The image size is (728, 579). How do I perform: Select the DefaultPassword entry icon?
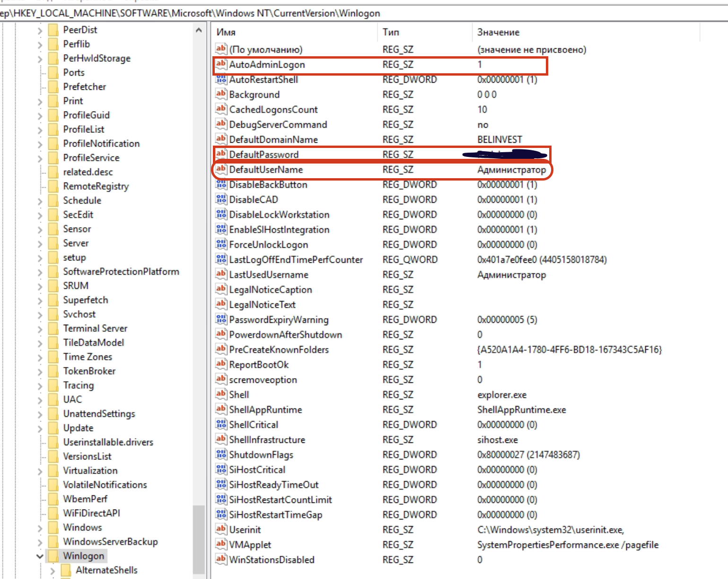(221, 154)
